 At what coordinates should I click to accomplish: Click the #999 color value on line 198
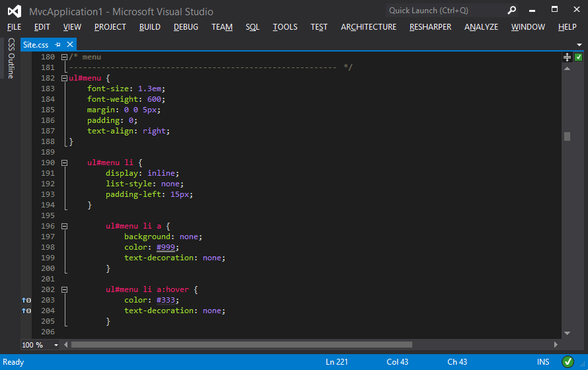tap(167, 247)
